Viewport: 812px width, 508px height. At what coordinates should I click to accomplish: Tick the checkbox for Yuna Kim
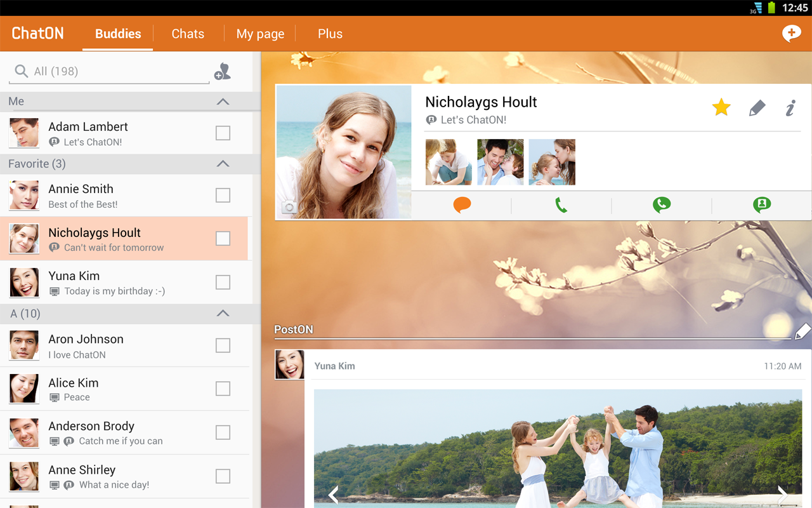pos(223,283)
